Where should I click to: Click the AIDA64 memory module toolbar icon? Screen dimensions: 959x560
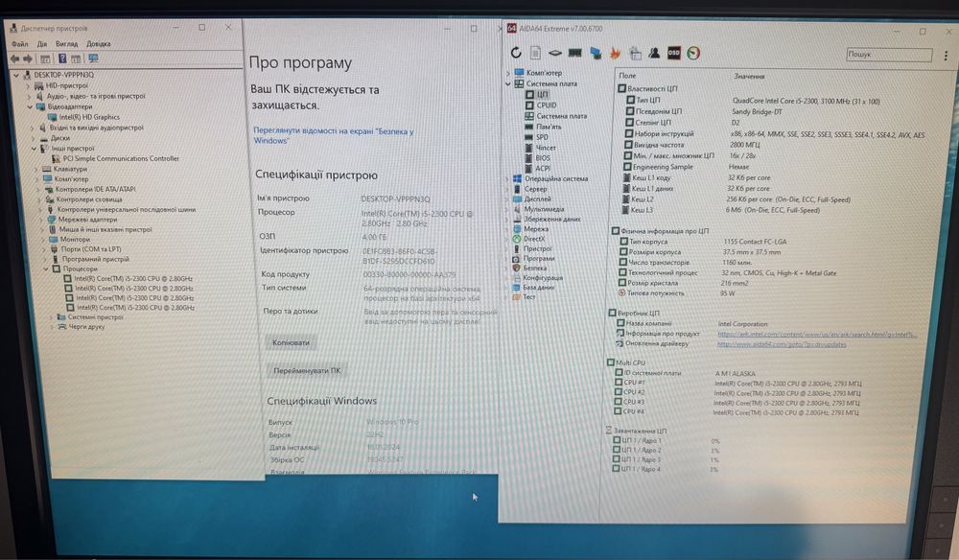[574, 53]
